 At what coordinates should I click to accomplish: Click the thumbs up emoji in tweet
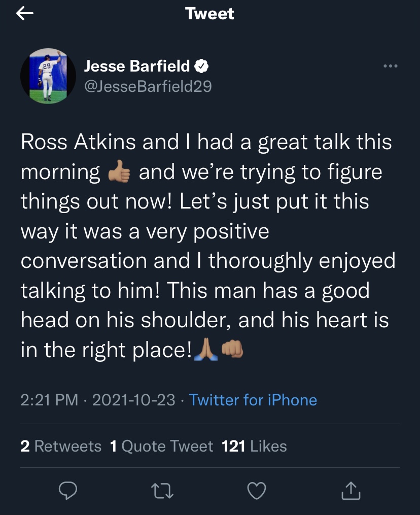tap(119, 173)
